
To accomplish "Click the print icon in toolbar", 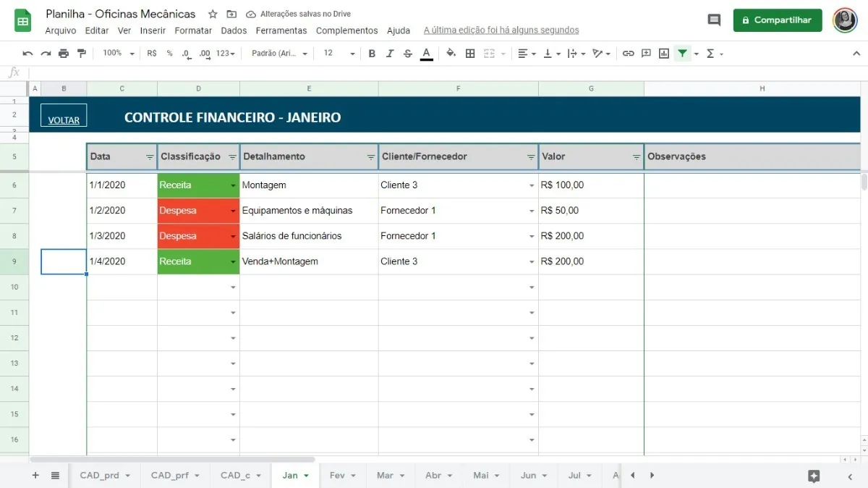I will tap(64, 54).
